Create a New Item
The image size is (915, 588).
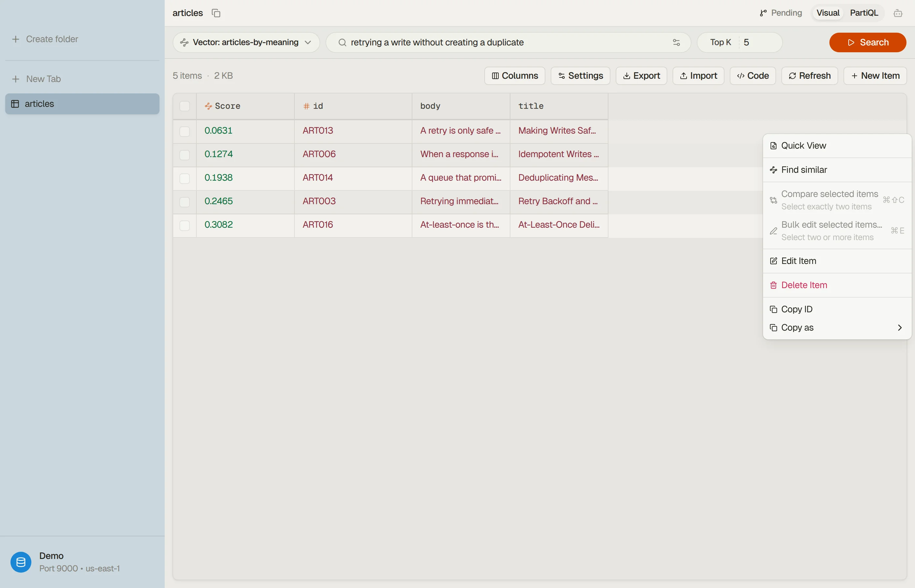tap(875, 76)
